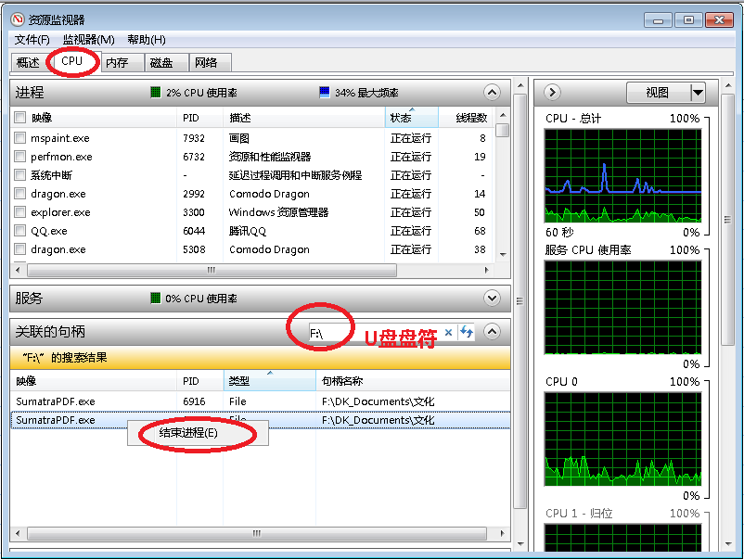Choose 结束进程(E) from the context menu

(188, 433)
